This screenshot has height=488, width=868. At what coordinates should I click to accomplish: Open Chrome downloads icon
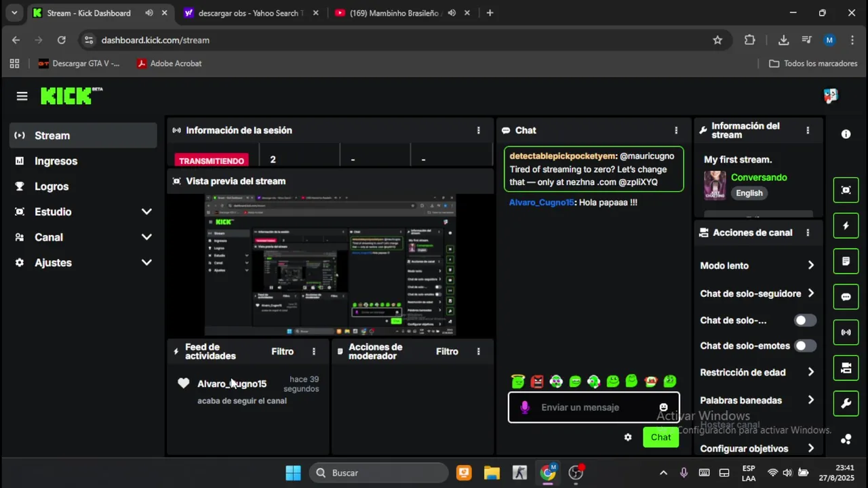point(783,40)
